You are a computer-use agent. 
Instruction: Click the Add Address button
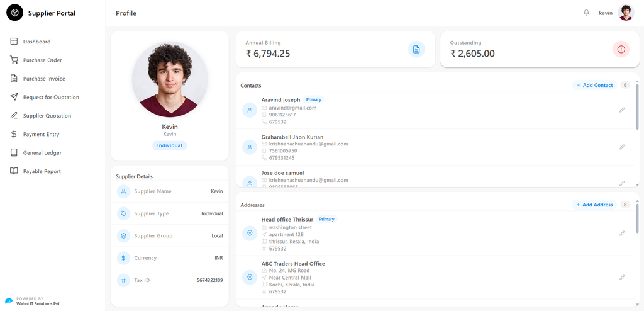594,205
